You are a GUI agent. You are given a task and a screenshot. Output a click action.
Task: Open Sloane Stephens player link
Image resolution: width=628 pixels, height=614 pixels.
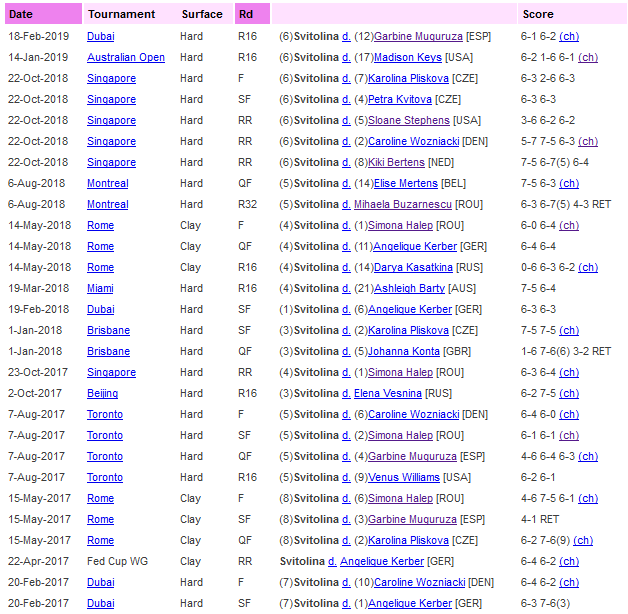(x=410, y=120)
